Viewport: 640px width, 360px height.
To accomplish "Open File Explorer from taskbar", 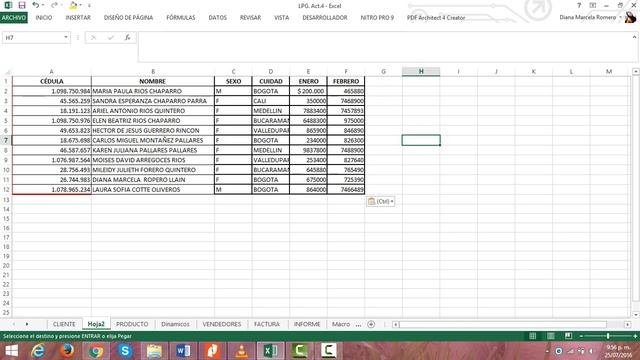I will pyautogui.click(x=154, y=351).
